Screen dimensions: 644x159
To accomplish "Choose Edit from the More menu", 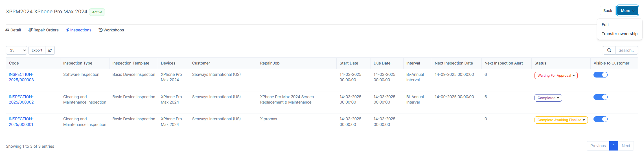I will pos(605,25).
